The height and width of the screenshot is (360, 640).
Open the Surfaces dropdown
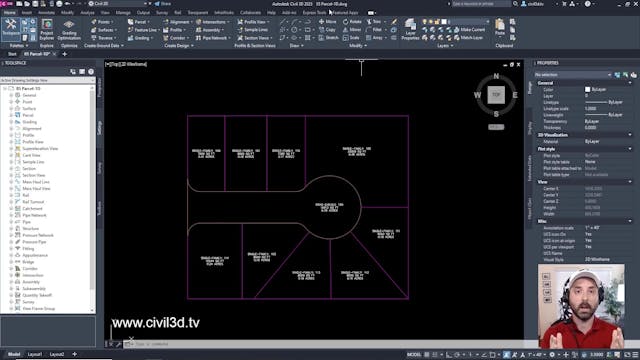(104, 30)
